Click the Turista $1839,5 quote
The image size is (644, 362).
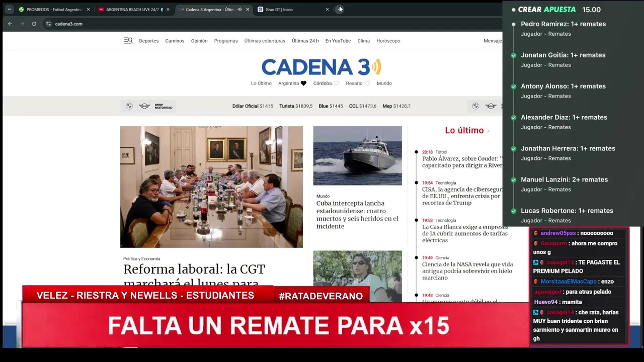[x=296, y=106]
